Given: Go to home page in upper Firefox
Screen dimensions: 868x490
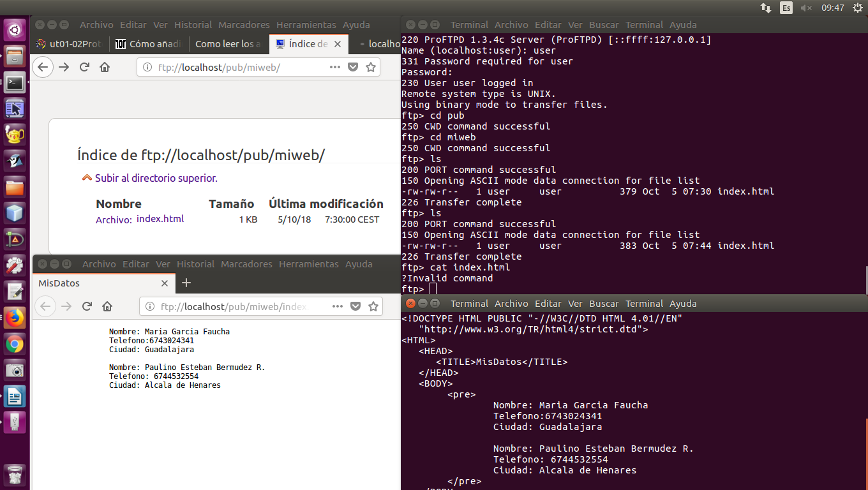Looking at the screenshot, I should tap(105, 67).
